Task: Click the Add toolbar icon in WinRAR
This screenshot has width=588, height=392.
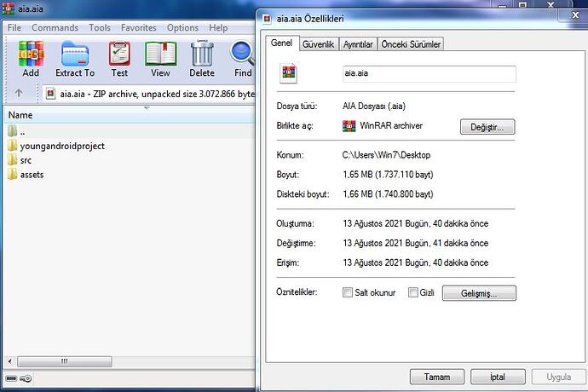Action: (32, 54)
